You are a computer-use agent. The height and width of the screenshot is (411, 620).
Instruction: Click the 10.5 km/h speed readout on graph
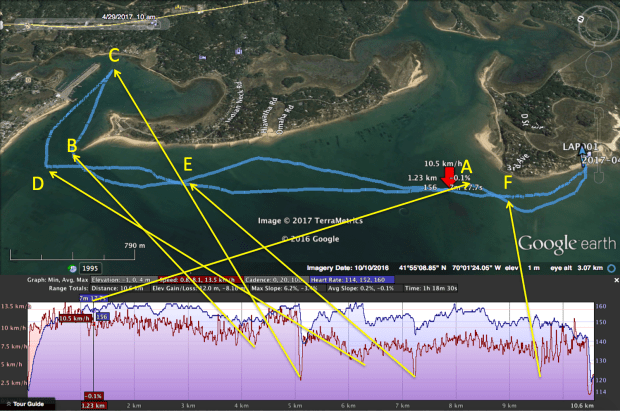[x=74, y=317]
